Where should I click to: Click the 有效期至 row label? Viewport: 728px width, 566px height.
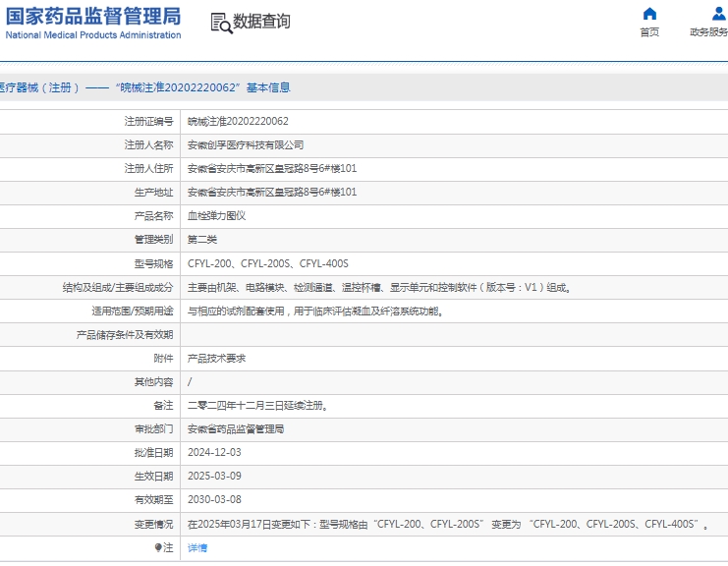pyautogui.click(x=153, y=500)
